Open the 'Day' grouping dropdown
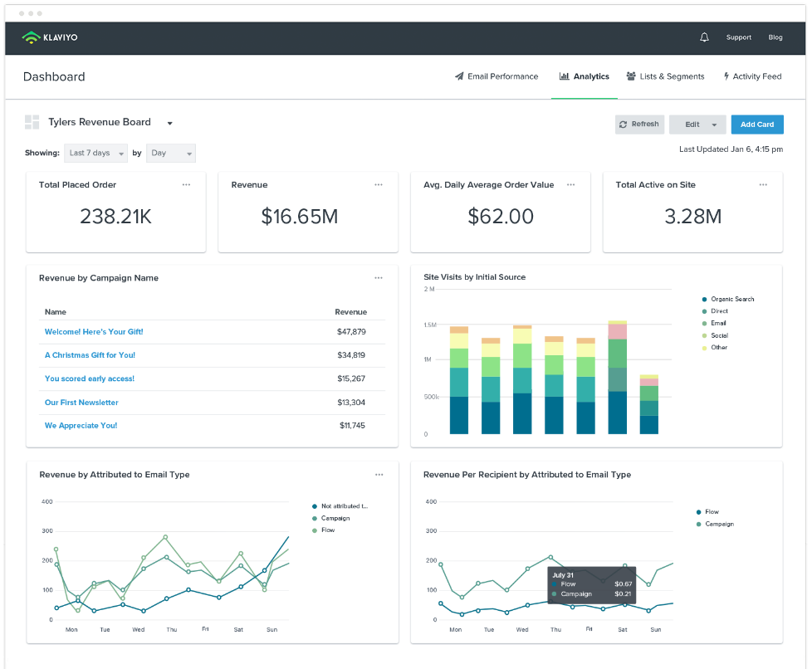 [170, 154]
